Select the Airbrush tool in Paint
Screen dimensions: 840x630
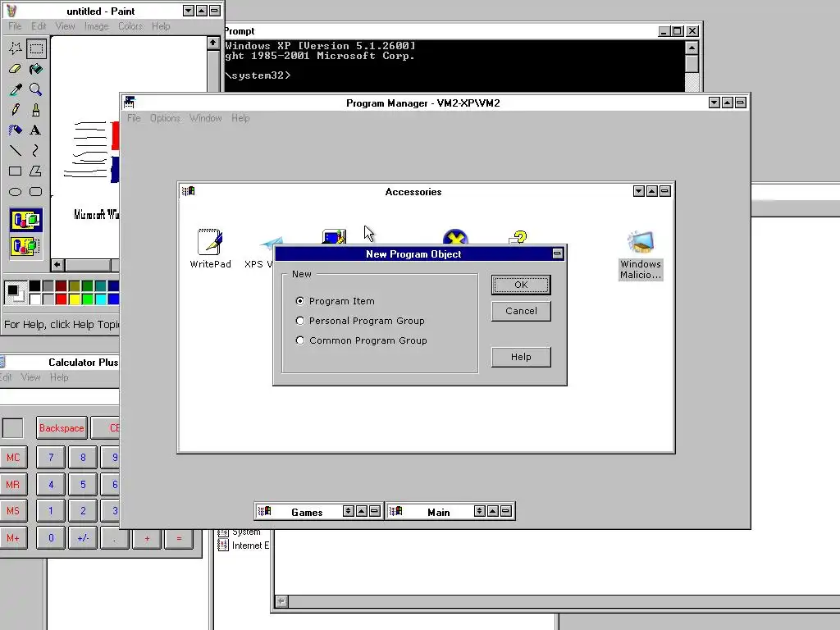point(15,130)
